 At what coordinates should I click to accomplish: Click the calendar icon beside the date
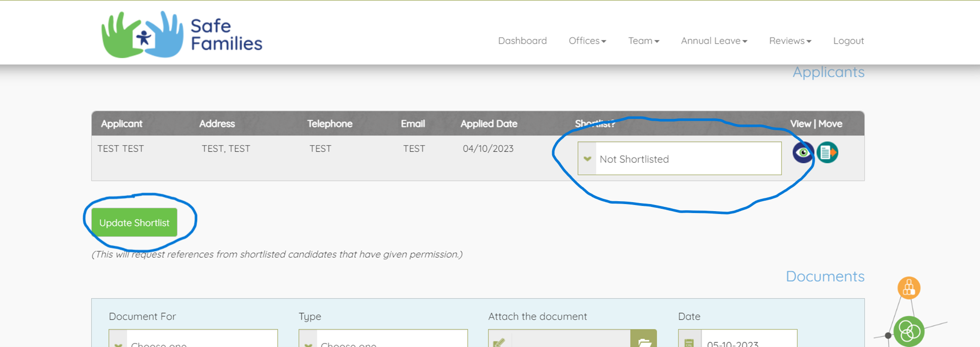tap(690, 342)
